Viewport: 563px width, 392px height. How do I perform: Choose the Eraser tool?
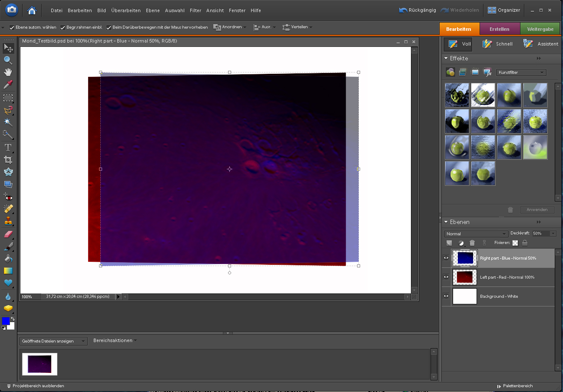click(8, 234)
